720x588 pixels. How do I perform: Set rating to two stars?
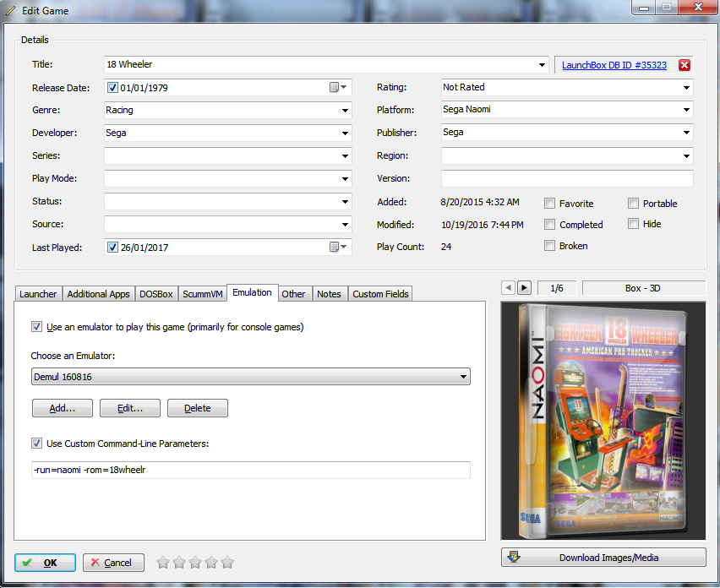pos(179,563)
